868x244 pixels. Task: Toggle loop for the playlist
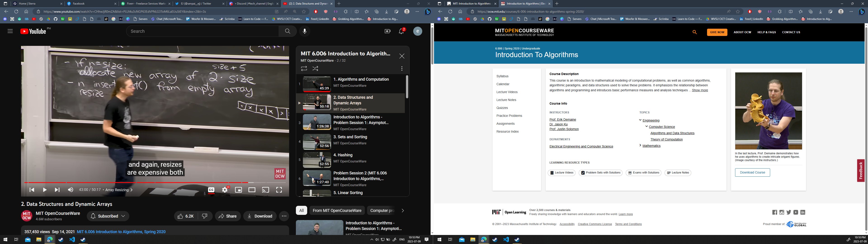(304, 68)
